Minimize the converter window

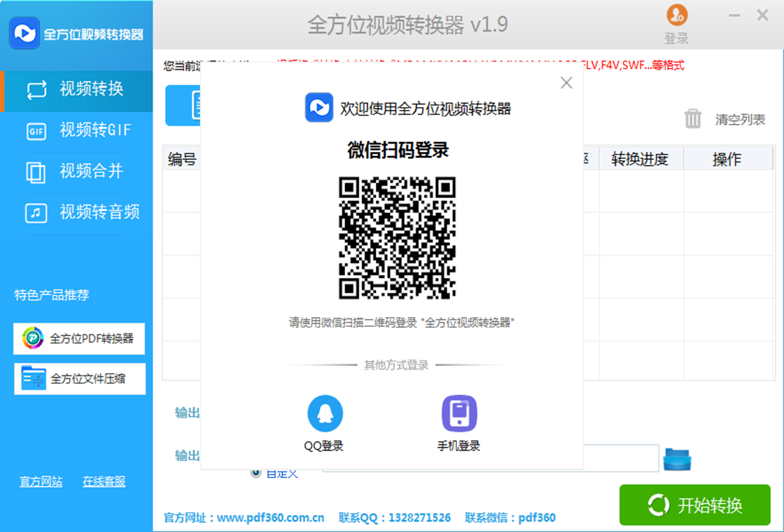click(734, 15)
